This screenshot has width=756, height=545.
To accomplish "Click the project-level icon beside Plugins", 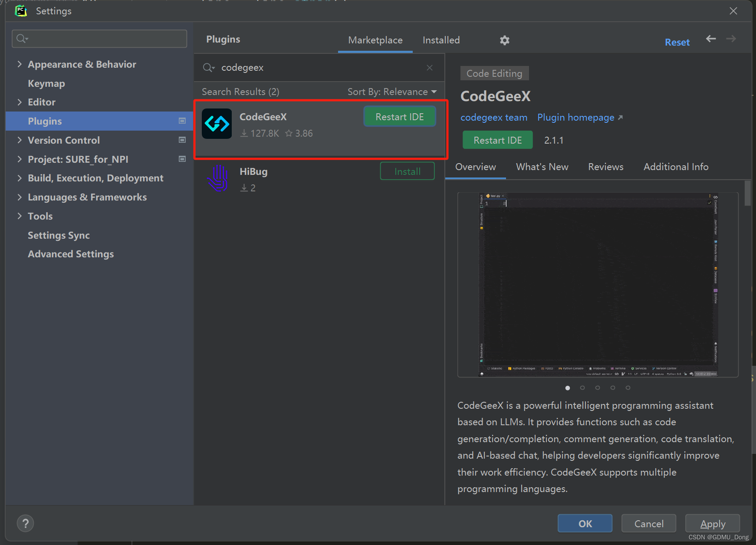I will pos(182,121).
